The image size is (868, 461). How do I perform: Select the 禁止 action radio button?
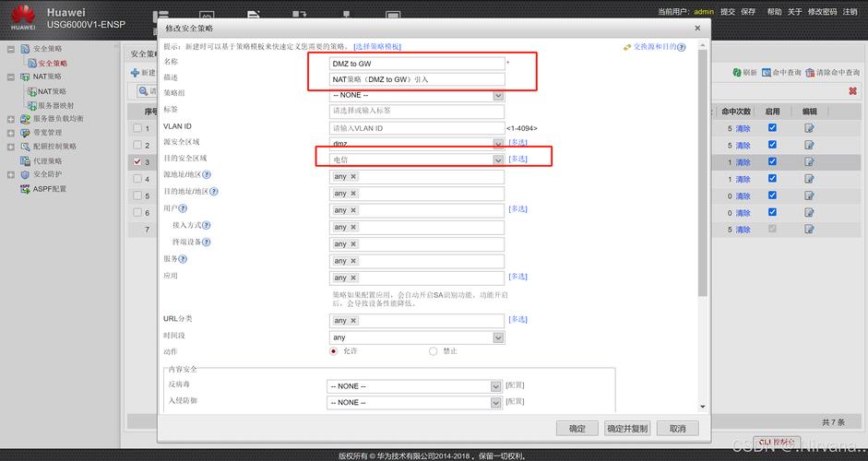(433, 351)
